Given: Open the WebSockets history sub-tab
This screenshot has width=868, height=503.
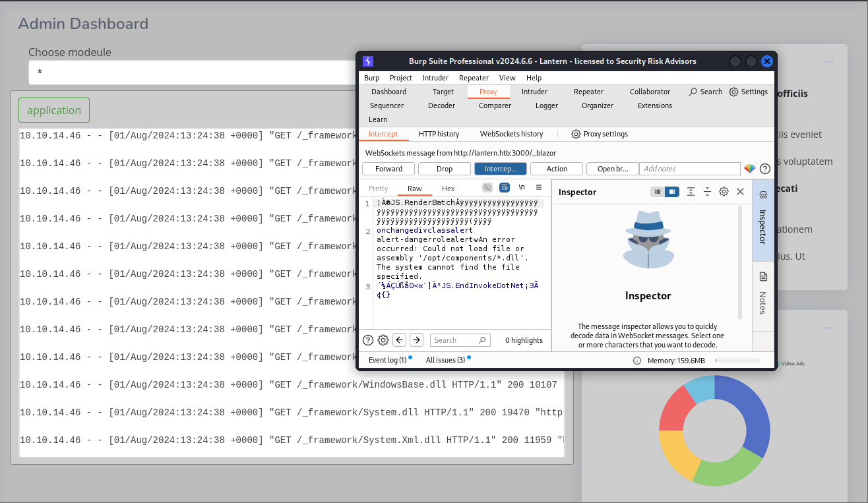Looking at the screenshot, I should [511, 134].
